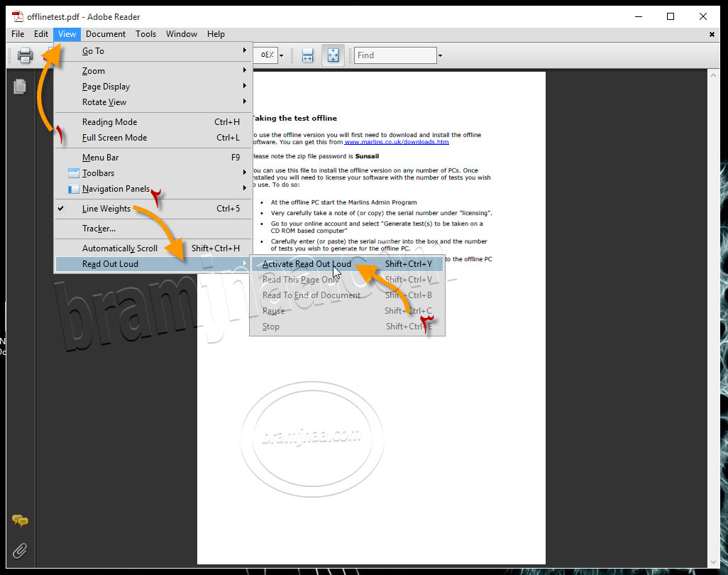This screenshot has height=575, width=728.
Task: Toggle the Line Weights checkmark
Action: point(61,209)
